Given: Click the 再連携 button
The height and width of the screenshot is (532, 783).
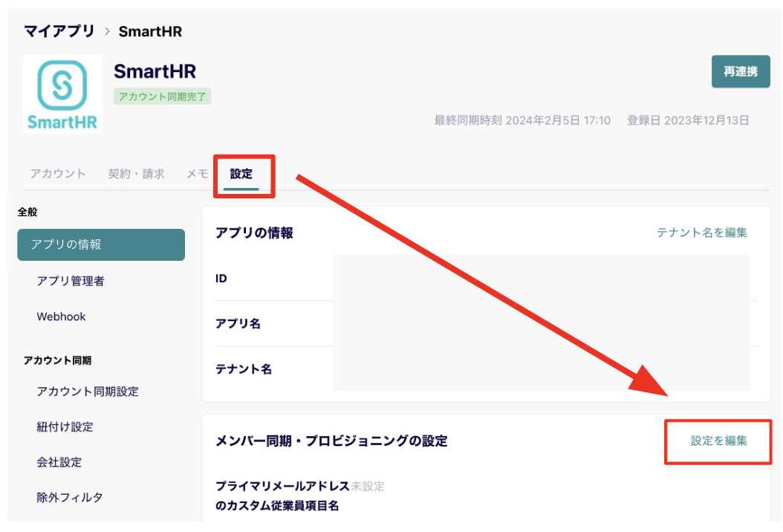Looking at the screenshot, I should tap(741, 71).
